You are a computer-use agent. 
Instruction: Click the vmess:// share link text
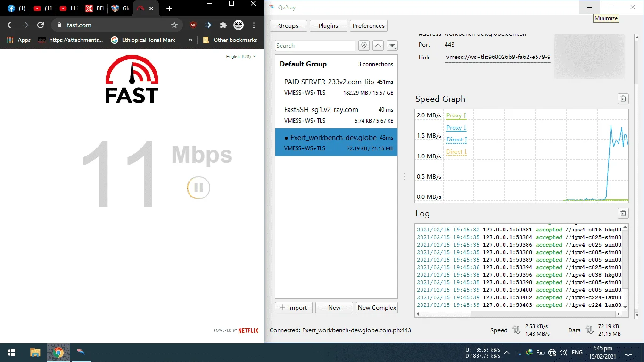click(x=498, y=57)
